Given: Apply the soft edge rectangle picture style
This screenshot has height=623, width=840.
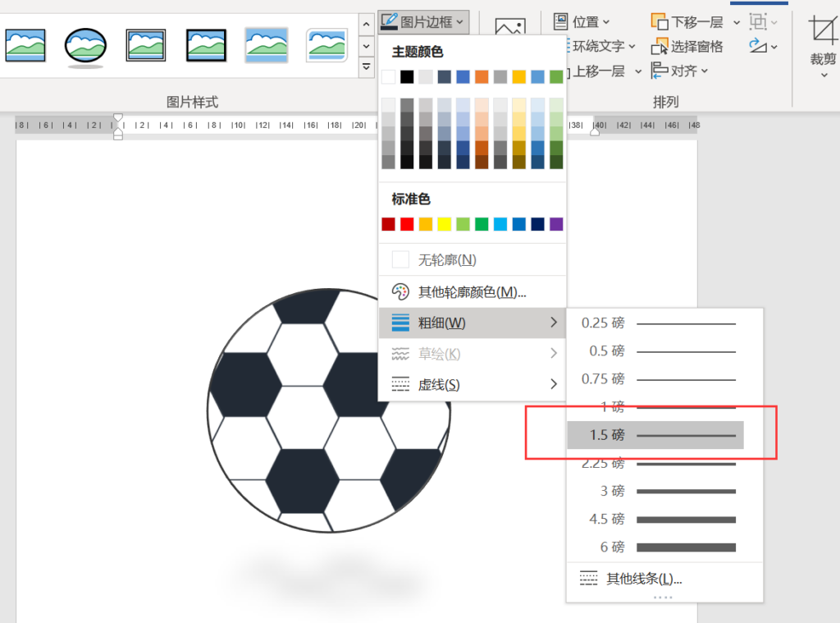Looking at the screenshot, I should pyautogui.click(x=267, y=46).
